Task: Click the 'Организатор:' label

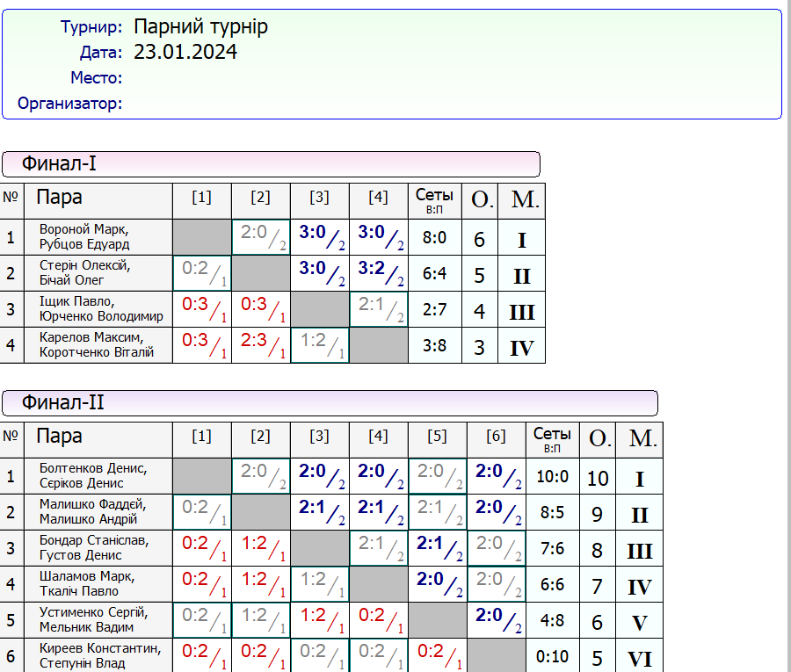Action: 69,104
